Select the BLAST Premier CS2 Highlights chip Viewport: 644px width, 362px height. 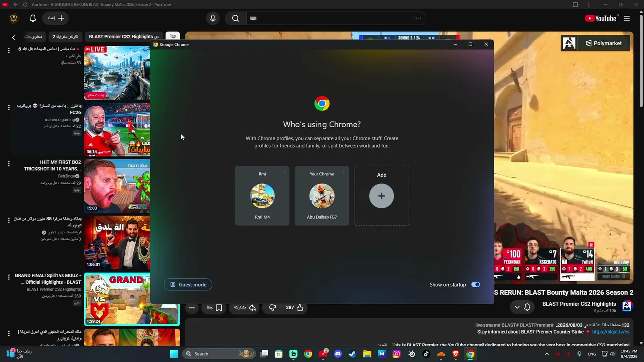click(x=124, y=37)
